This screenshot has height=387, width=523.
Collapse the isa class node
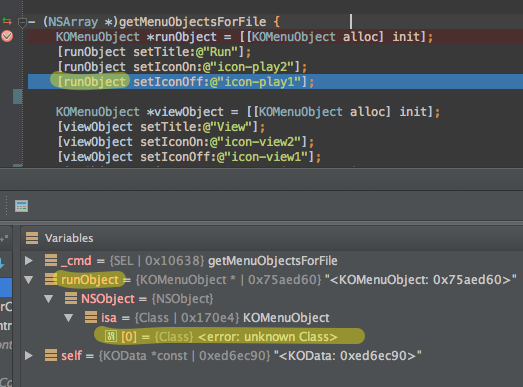(69, 318)
